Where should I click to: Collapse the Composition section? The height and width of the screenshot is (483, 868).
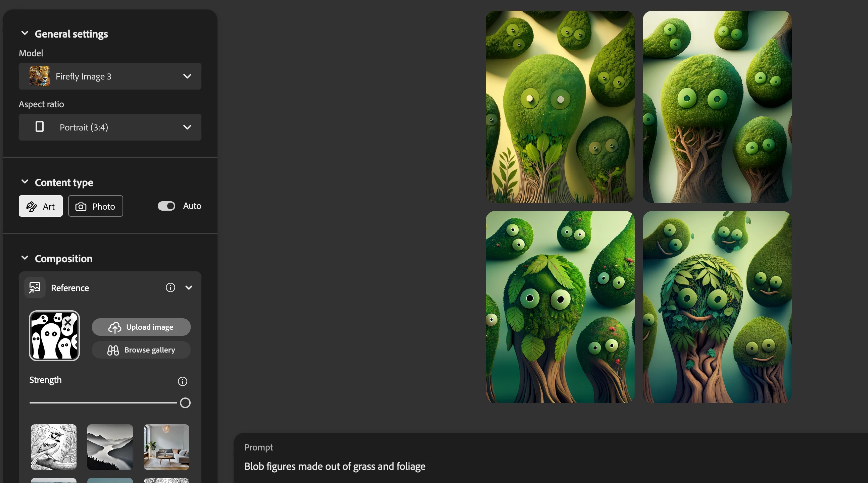25,258
